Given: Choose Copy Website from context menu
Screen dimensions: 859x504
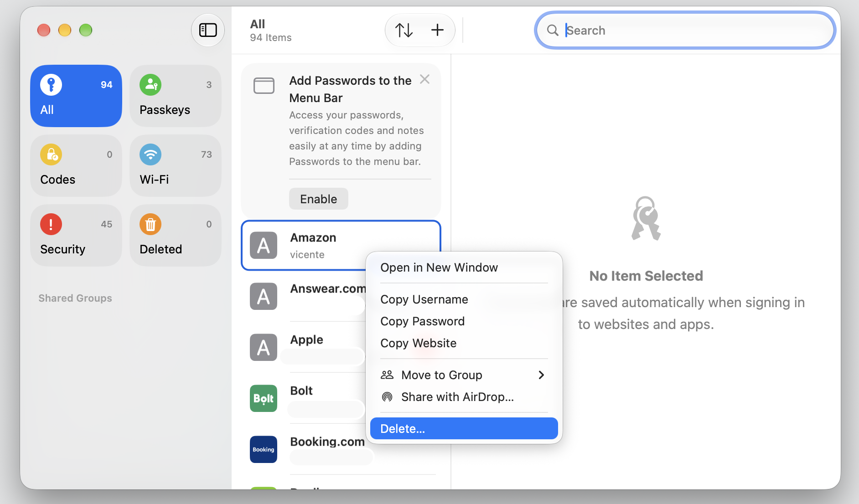Looking at the screenshot, I should (x=464, y=343).
